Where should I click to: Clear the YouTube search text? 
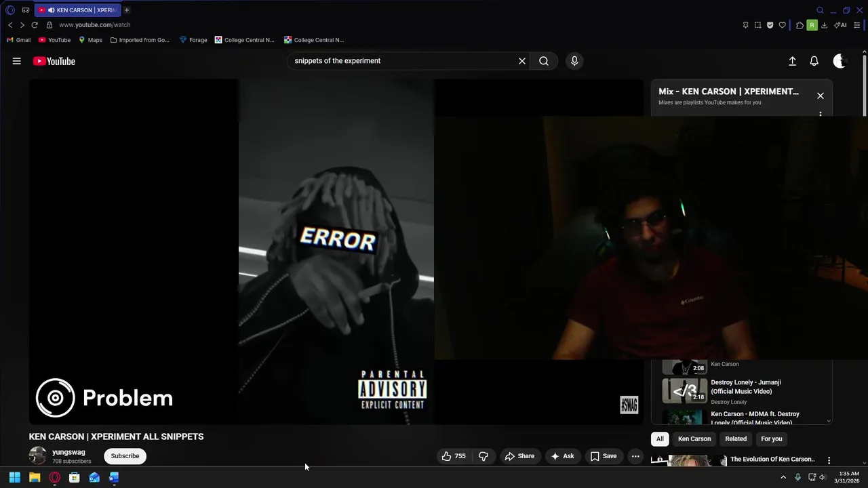point(522,61)
